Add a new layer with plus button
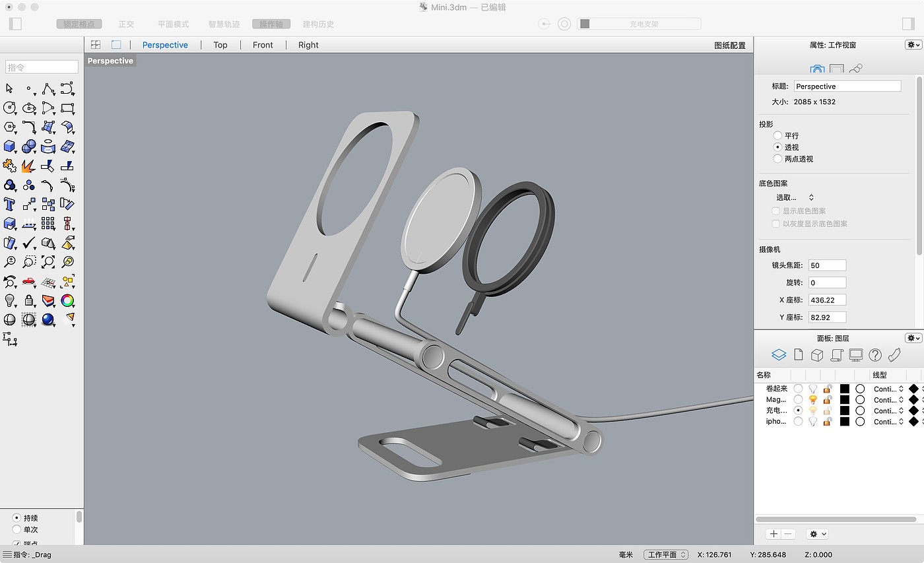The height and width of the screenshot is (563, 924). 774,534
